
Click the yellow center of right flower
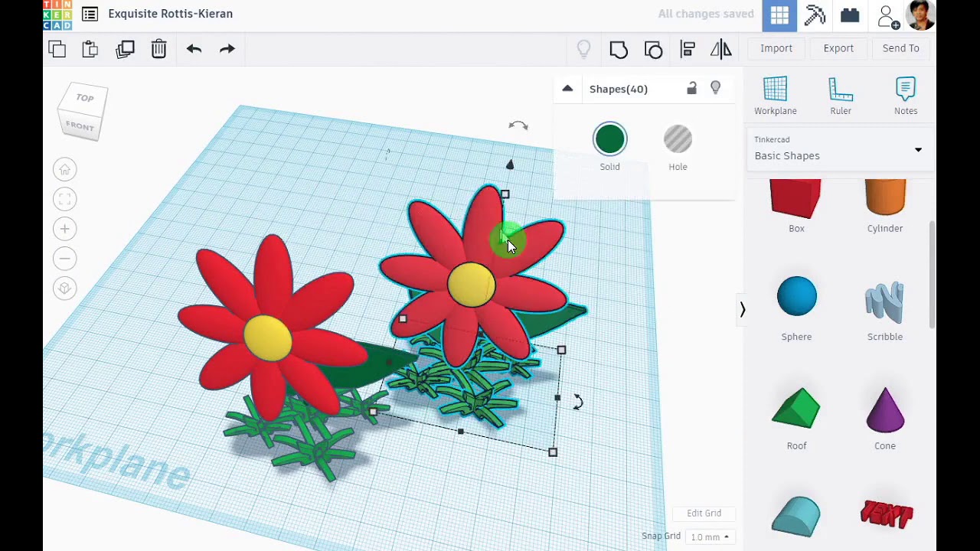click(471, 285)
